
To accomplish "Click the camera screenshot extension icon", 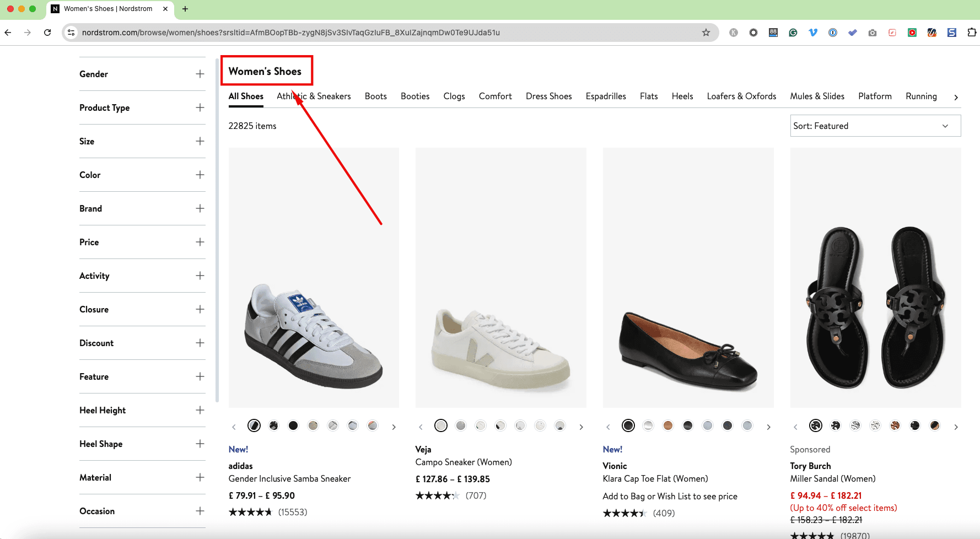I will coord(872,33).
